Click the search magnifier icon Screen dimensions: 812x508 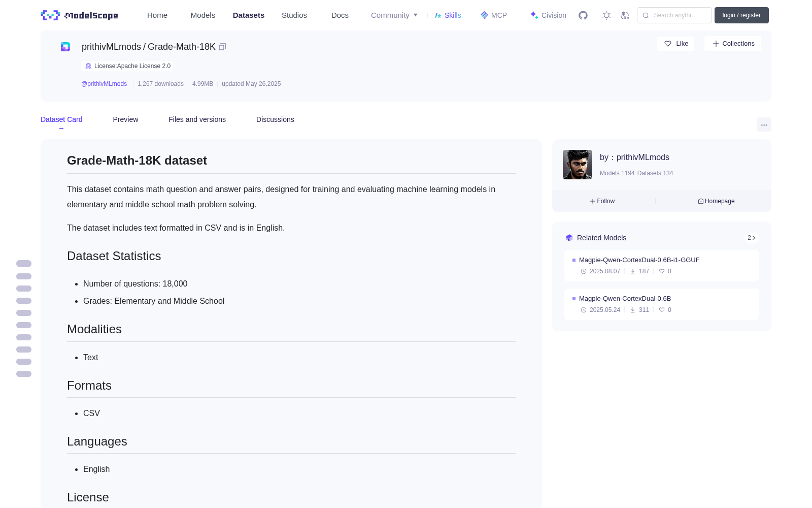point(646,15)
